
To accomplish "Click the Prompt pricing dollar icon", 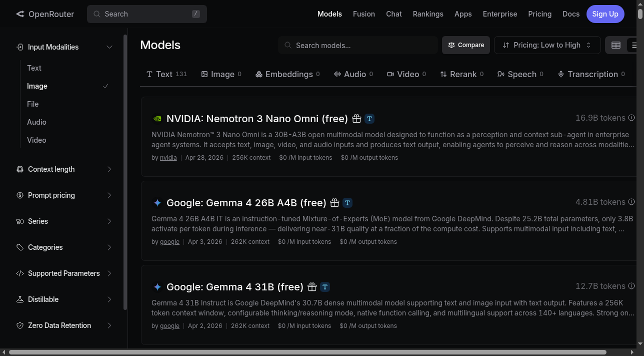I will tap(20, 195).
